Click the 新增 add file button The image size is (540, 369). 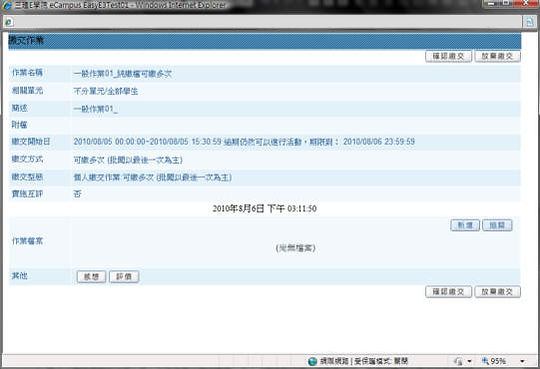(465, 225)
